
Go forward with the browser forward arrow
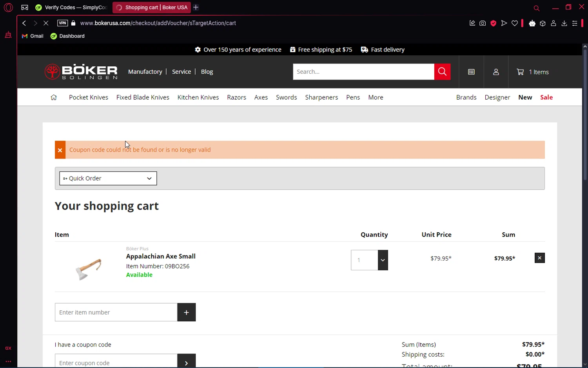tap(35, 23)
